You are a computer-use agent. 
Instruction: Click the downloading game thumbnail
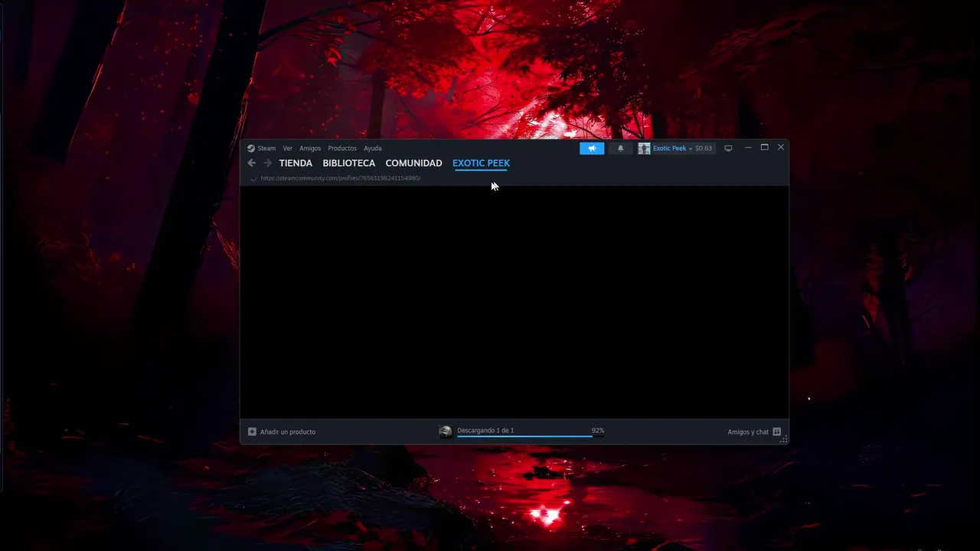pyautogui.click(x=446, y=432)
